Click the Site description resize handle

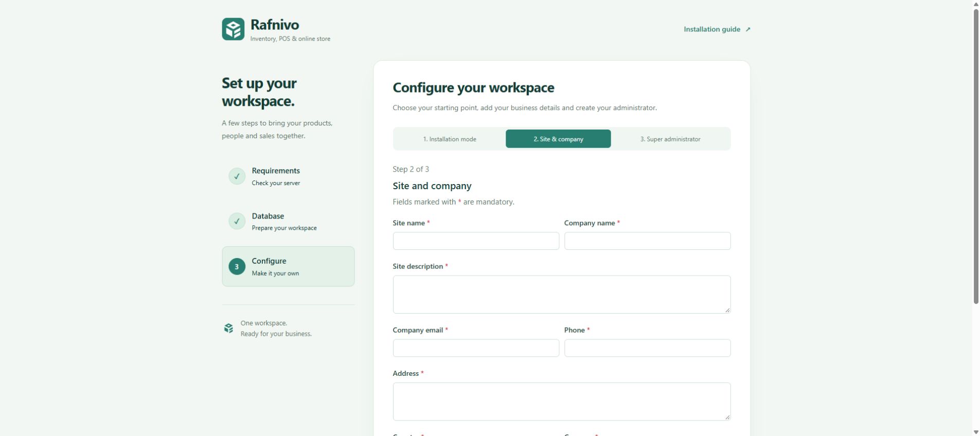coord(727,310)
